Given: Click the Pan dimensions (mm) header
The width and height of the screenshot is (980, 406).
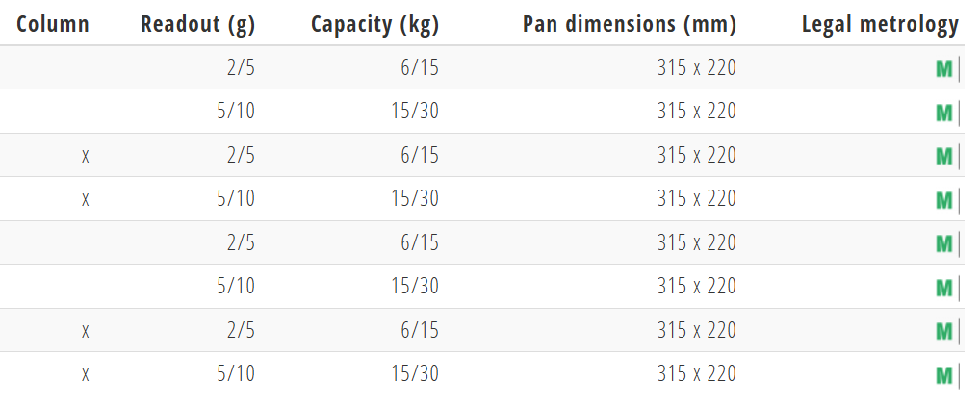Looking at the screenshot, I should tap(630, 24).
